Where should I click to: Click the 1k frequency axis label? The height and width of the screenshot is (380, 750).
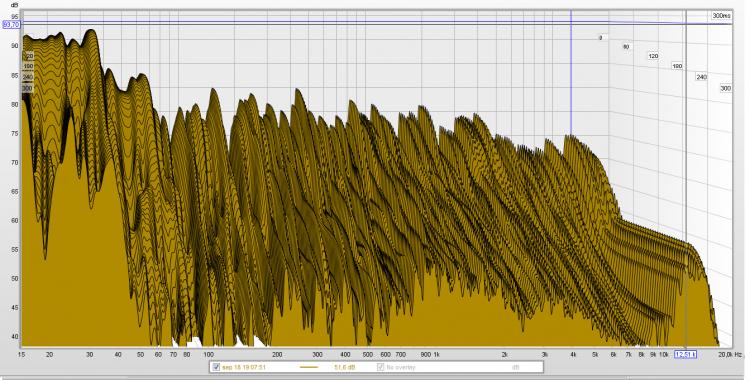[x=436, y=355]
